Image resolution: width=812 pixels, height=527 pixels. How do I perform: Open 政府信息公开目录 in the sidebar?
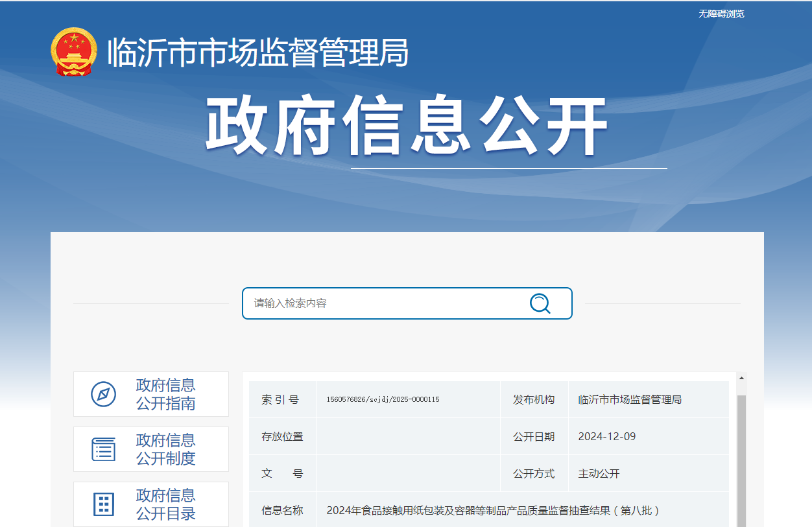(x=151, y=504)
